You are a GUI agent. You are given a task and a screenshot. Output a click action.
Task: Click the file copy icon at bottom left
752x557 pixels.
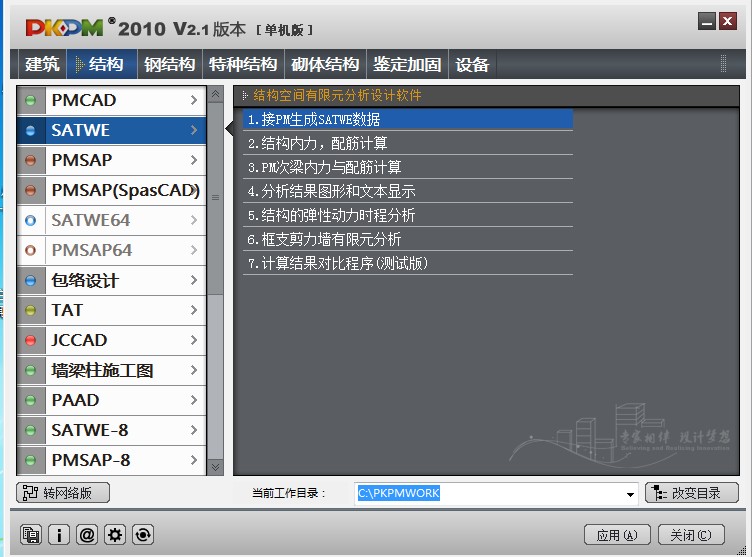pos(31,535)
